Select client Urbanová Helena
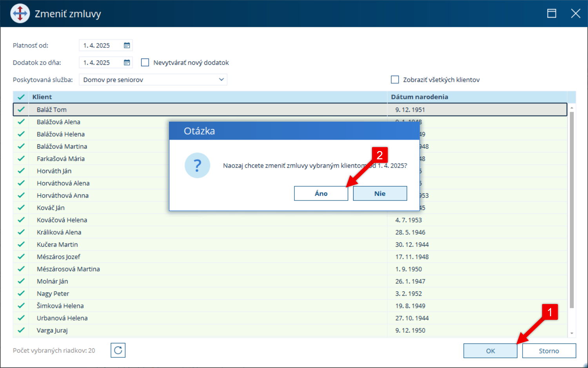Image resolution: width=588 pixels, height=368 pixels. (62, 318)
